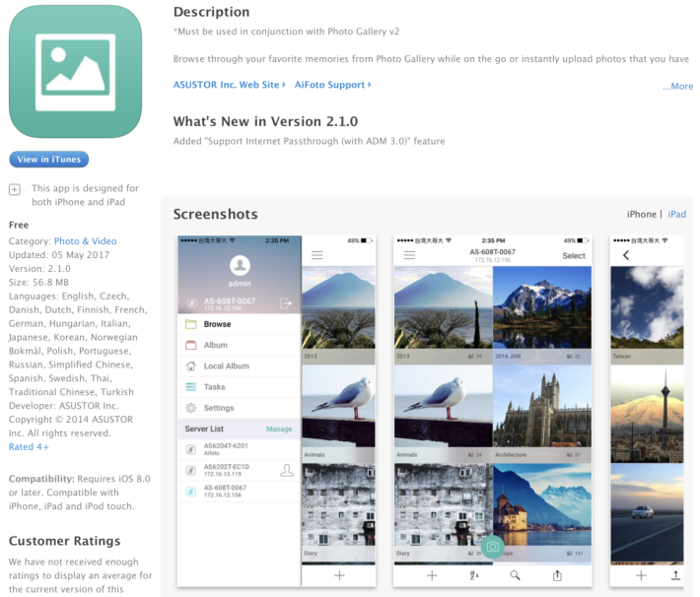The height and width of the screenshot is (597, 700).
Task: Select server AS6202T-EC1D in Server List
Action: pos(240,470)
